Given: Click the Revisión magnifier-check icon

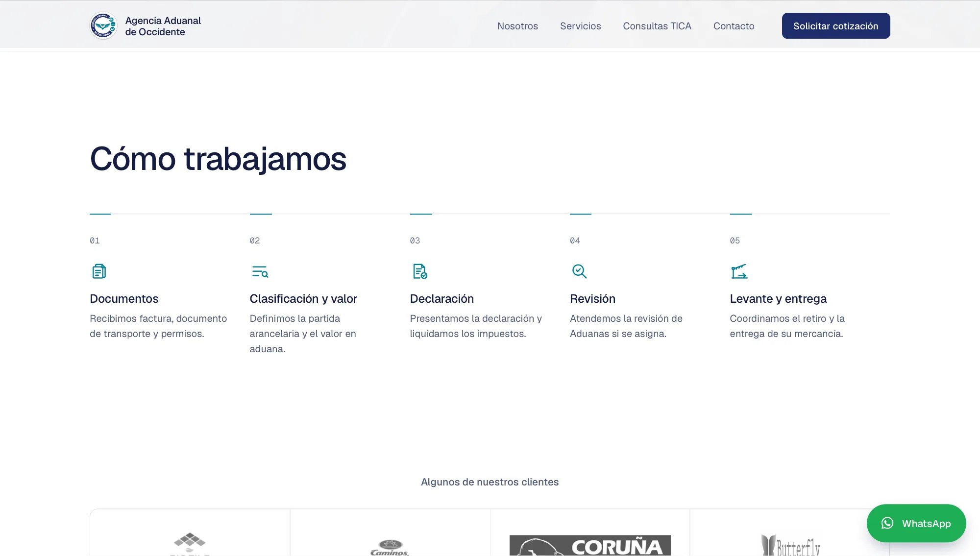Looking at the screenshot, I should click(x=579, y=271).
